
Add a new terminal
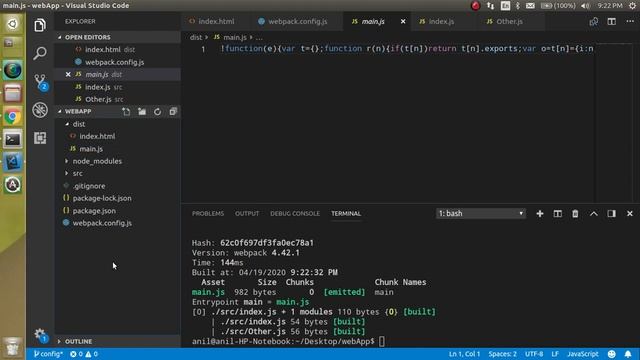coord(540,213)
